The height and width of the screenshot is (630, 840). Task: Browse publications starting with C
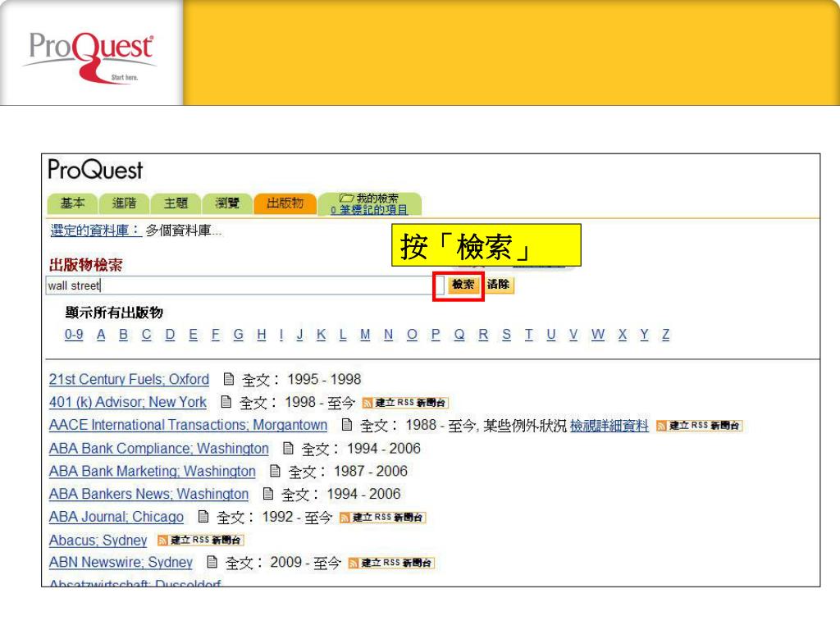[x=146, y=335]
